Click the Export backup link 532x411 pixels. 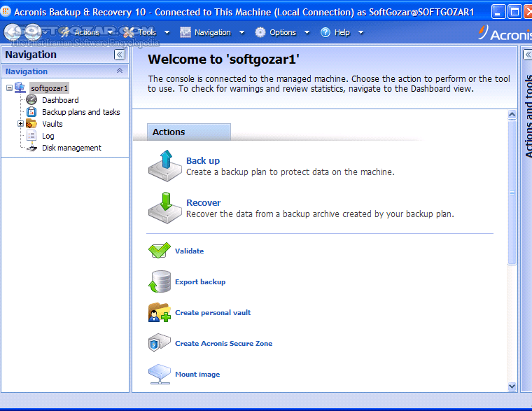click(x=200, y=281)
